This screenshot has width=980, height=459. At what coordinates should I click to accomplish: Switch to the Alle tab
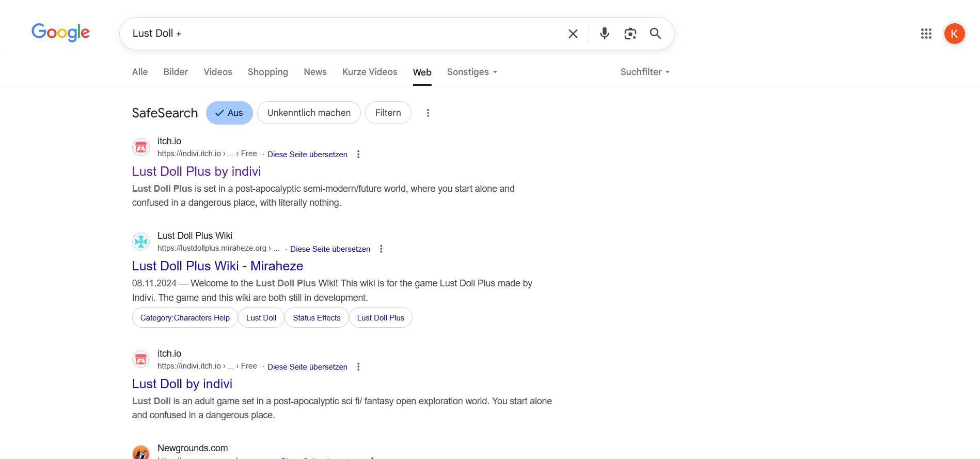(x=140, y=72)
